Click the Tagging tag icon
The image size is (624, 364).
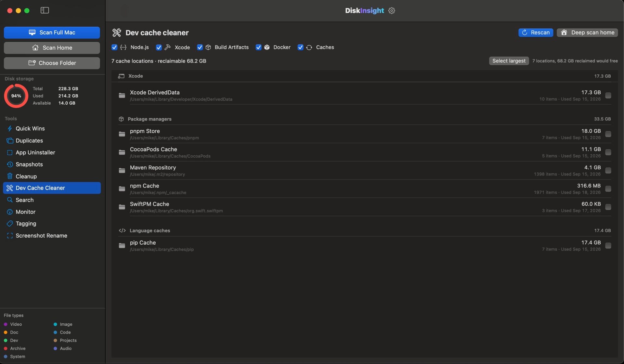click(x=10, y=224)
